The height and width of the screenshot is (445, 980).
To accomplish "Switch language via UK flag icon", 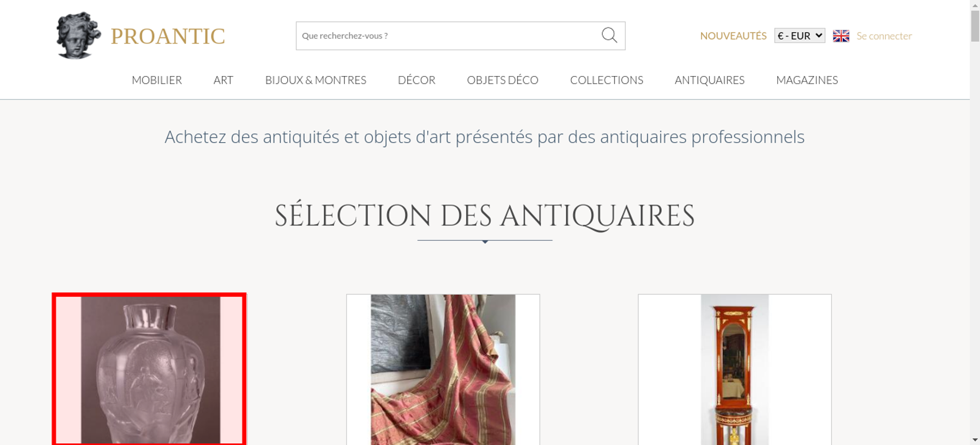I will point(841,36).
